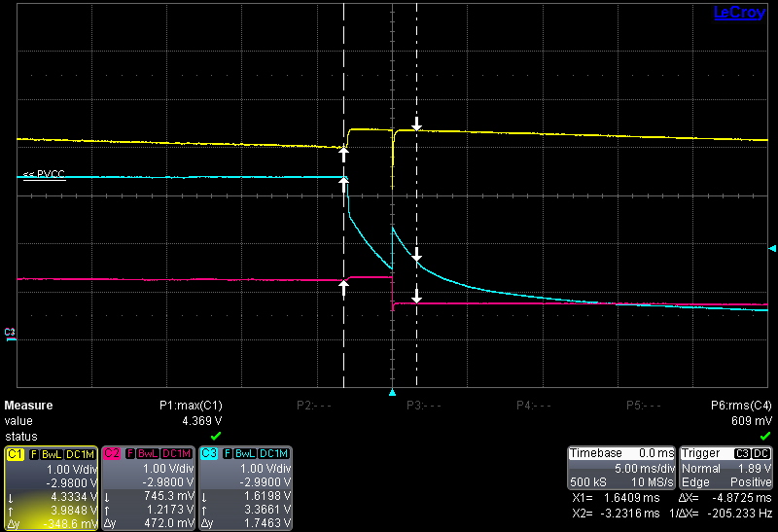Open the Timebase descriptor box
Image resolution: width=778 pixels, height=532 pixels.
click(x=621, y=468)
